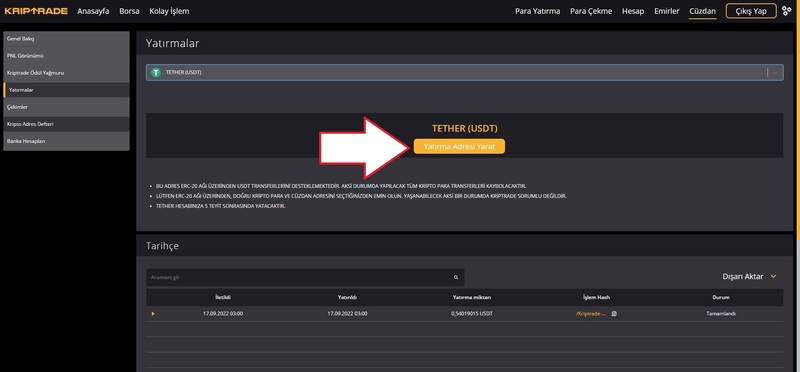Viewport: 800px width, 372px height.
Task: Click Yatırma Adresi Yarat button
Action: point(459,146)
